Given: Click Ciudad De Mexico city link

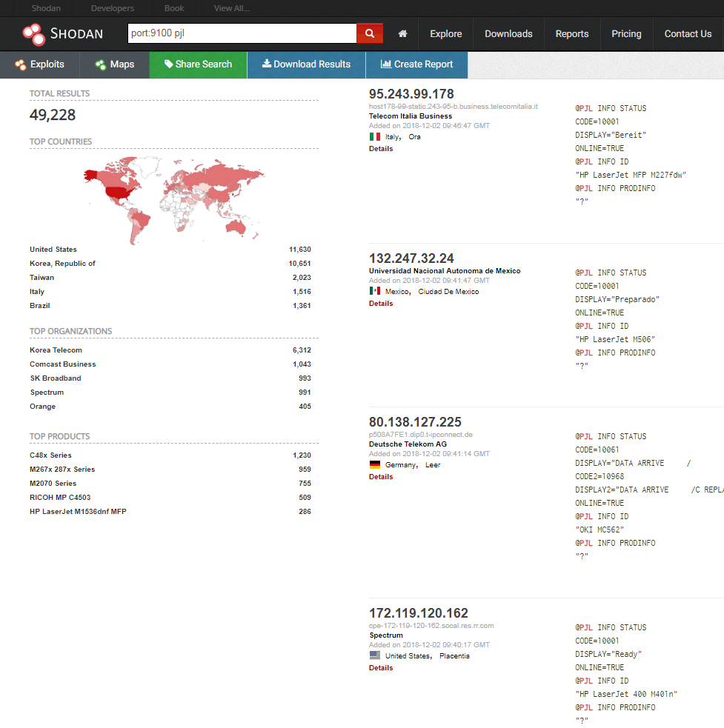Looking at the screenshot, I should pyautogui.click(x=448, y=292).
